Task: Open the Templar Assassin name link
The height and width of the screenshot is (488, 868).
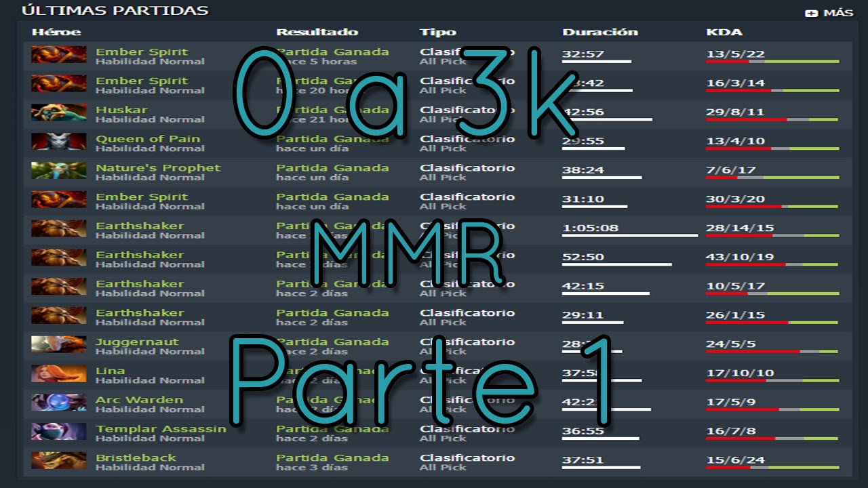Action: (x=161, y=429)
